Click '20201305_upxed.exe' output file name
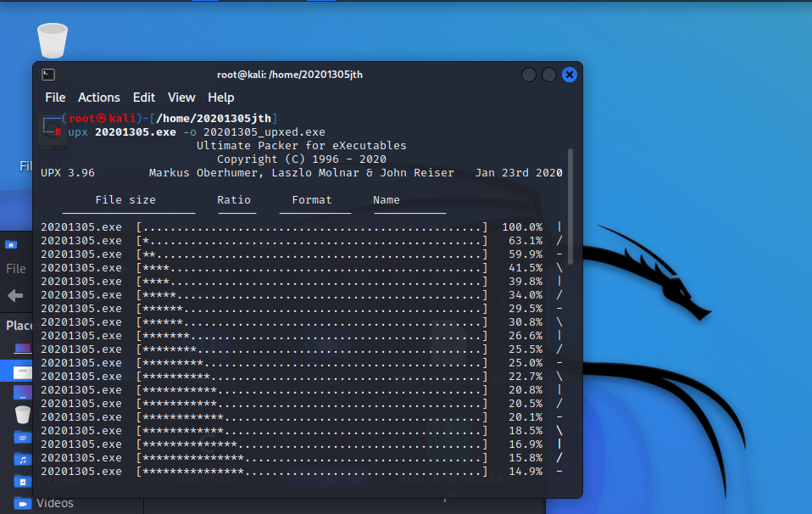 (264, 132)
